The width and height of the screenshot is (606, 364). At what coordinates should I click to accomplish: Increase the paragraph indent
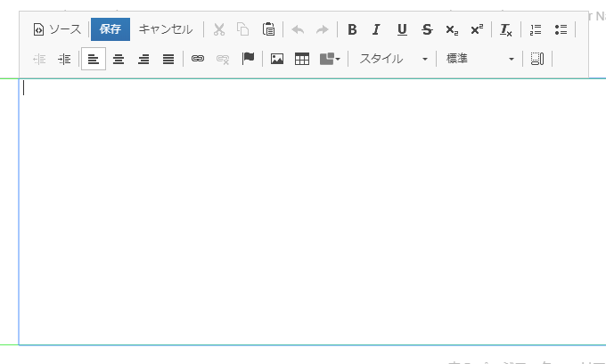(64, 59)
